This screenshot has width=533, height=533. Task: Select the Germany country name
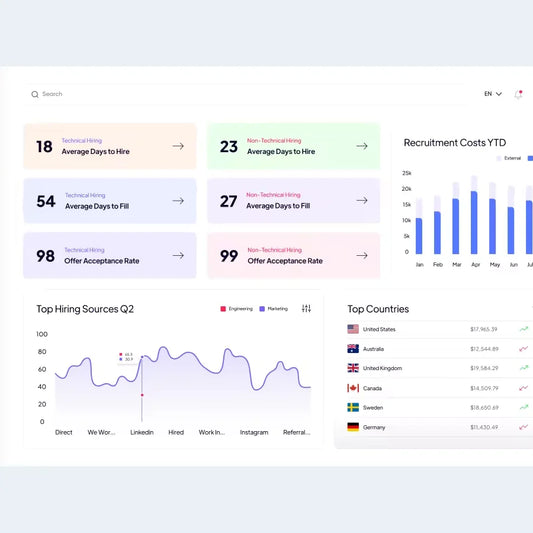[374, 427]
